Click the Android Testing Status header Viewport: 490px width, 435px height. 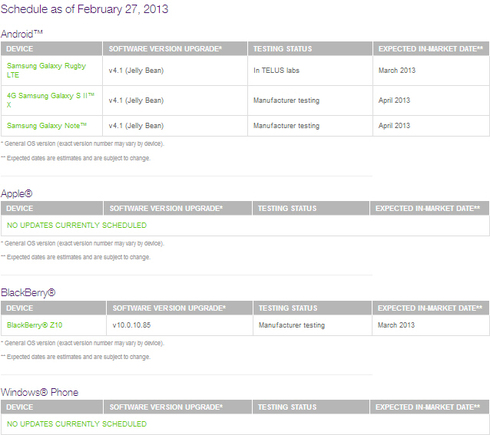pos(310,49)
